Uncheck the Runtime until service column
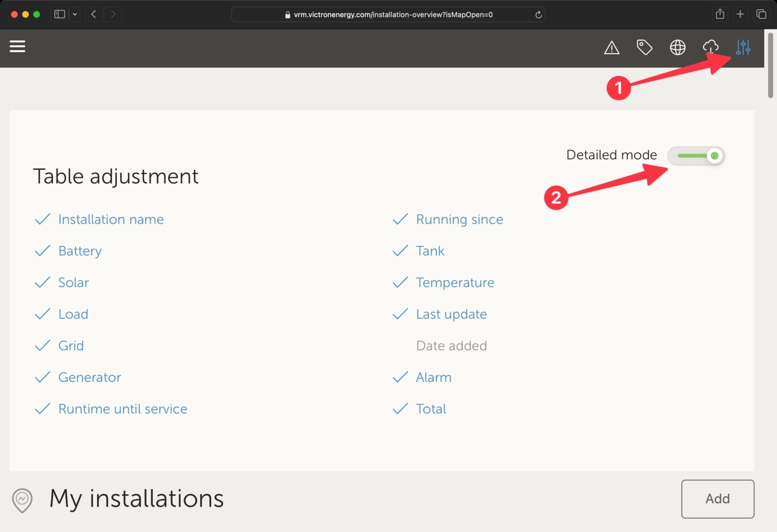Viewport: 777px width, 532px height. pos(123,409)
